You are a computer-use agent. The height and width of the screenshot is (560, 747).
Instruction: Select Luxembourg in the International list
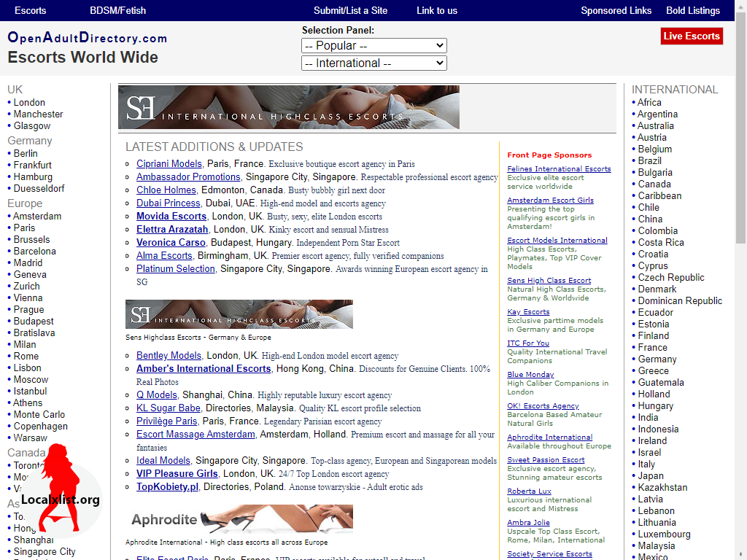click(x=664, y=534)
